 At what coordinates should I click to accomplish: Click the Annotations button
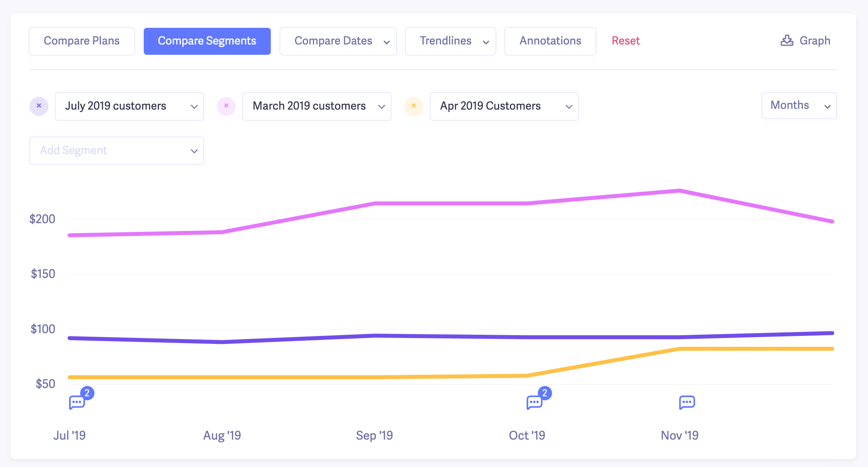point(550,41)
